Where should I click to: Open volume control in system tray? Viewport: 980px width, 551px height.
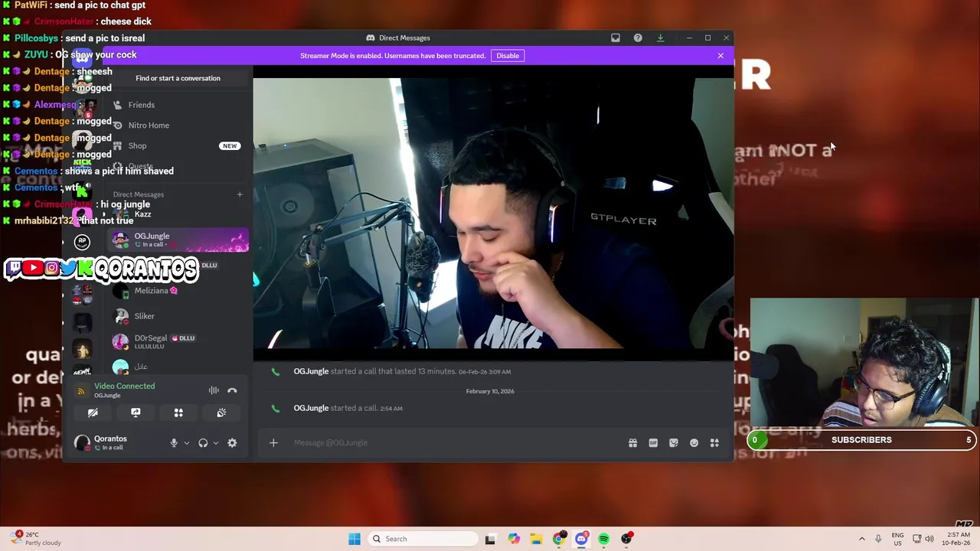pos(929,539)
